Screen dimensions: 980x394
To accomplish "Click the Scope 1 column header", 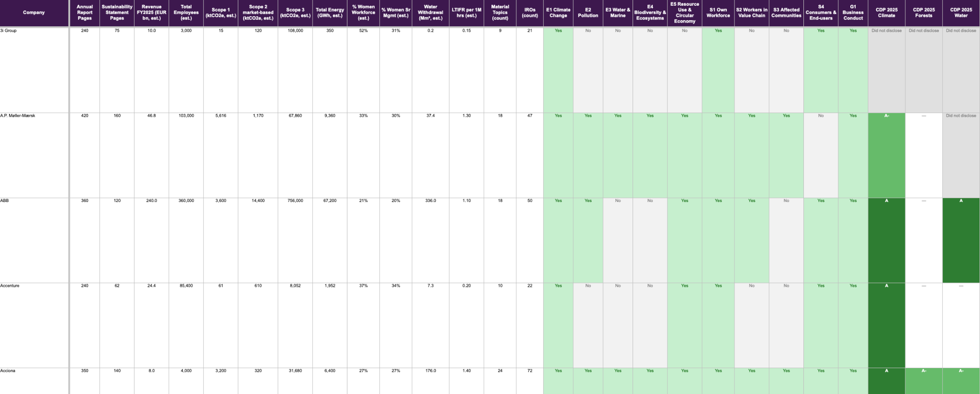I will 221,13.
